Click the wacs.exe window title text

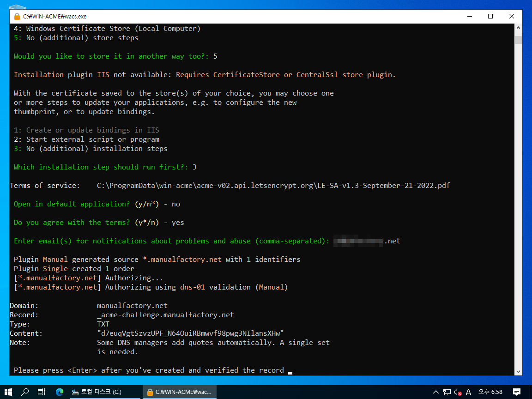pyautogui.click(x=54, y=16)
